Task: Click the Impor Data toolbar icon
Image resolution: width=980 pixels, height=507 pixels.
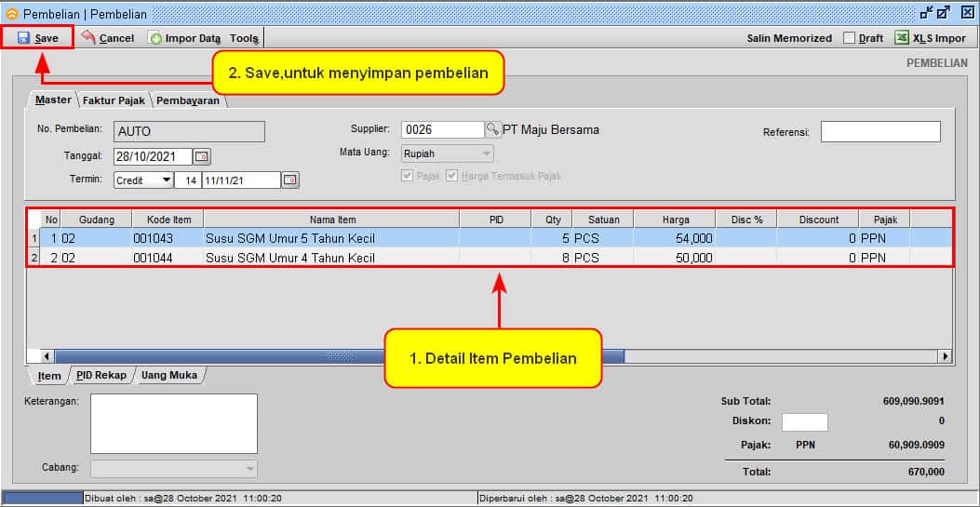Action: [x=155, y=38]
